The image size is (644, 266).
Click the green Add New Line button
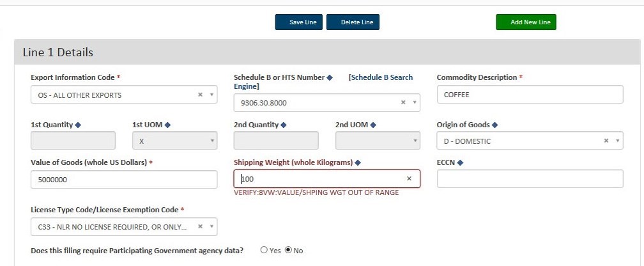(526, 22)
